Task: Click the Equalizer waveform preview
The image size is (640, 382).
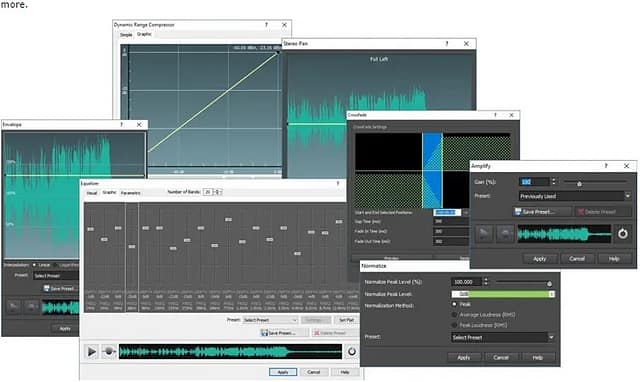Action: point(230,352)
